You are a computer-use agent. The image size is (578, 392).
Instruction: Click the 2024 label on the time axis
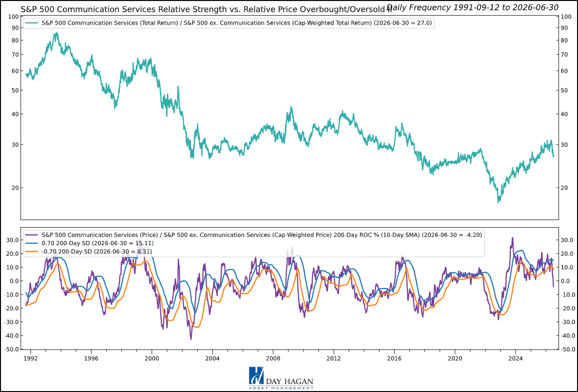coord(516,358)
